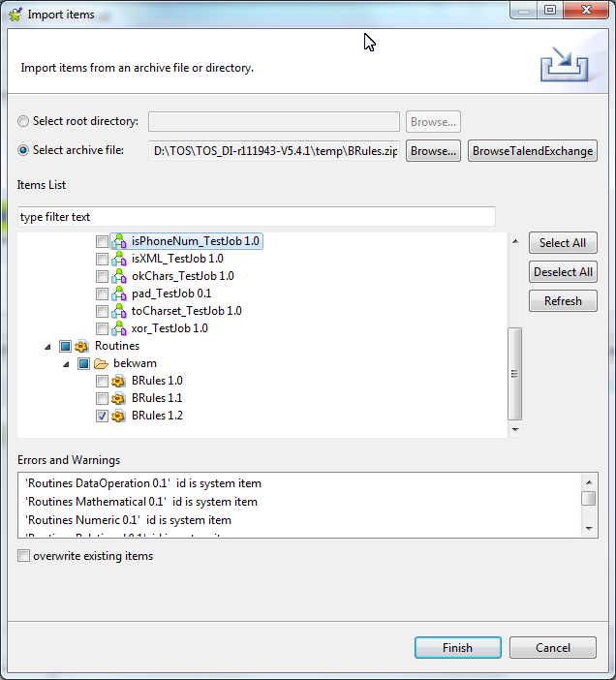This screenshot has width=616, height=680.
Task: Click Finish to import items
Action: 458,647
